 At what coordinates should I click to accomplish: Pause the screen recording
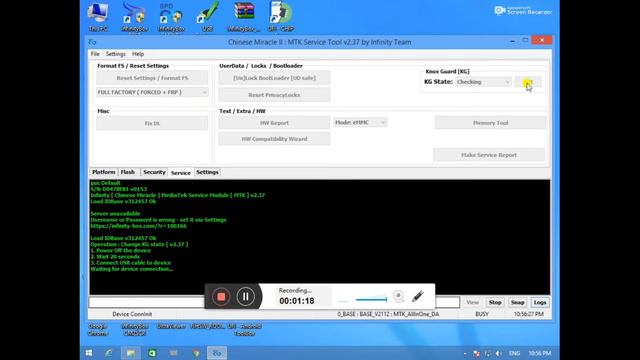(x=246, y=297)
